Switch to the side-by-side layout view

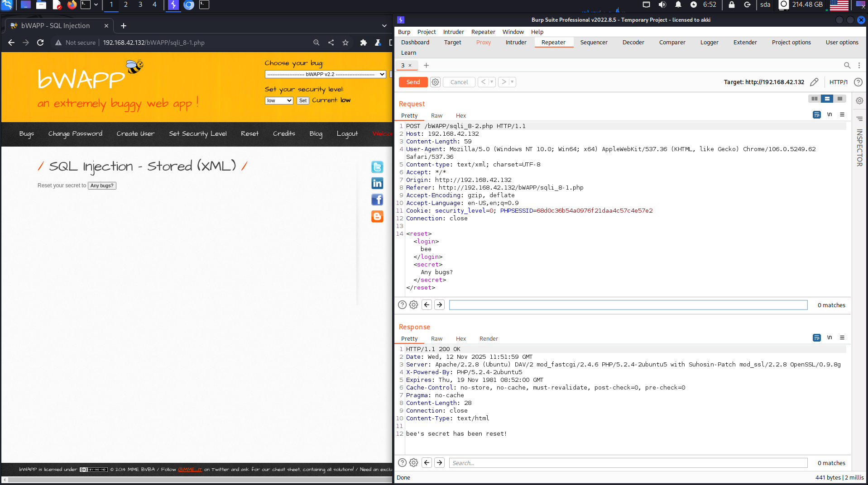[814, 99]
